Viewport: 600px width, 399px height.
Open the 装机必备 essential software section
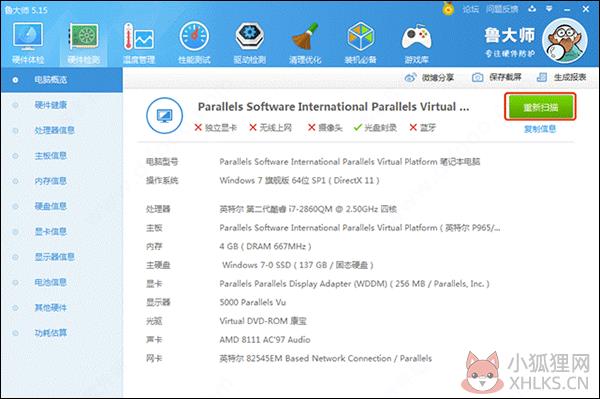(360, 43)
